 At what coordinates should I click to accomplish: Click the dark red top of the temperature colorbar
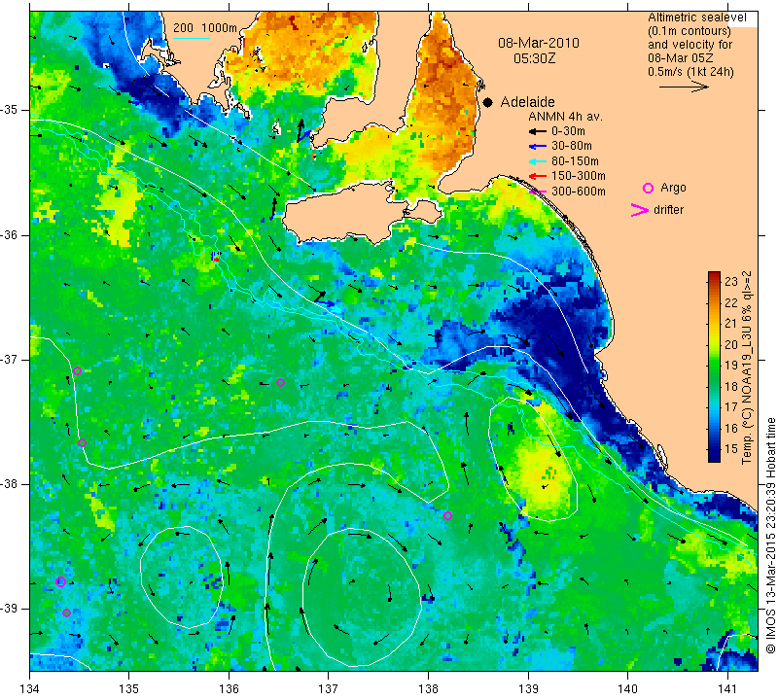(x=714, y=275)
